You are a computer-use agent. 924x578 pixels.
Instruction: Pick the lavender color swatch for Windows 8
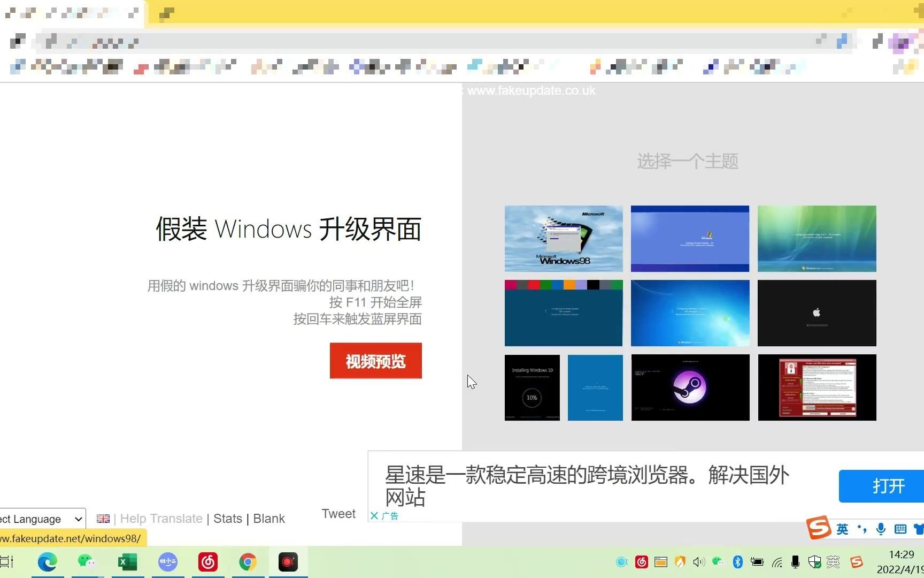point(581,285)
